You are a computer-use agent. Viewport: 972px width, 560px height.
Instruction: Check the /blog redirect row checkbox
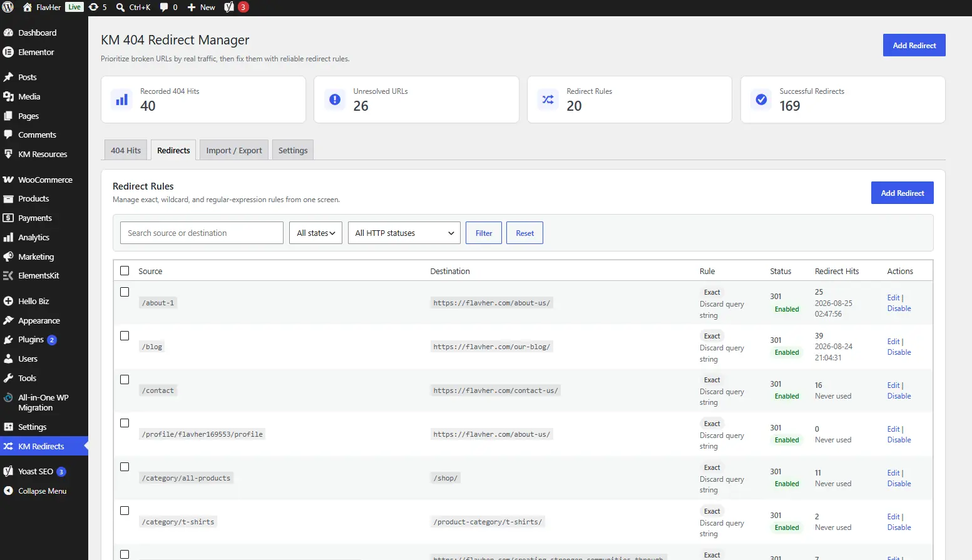click(x=125, y=336)
